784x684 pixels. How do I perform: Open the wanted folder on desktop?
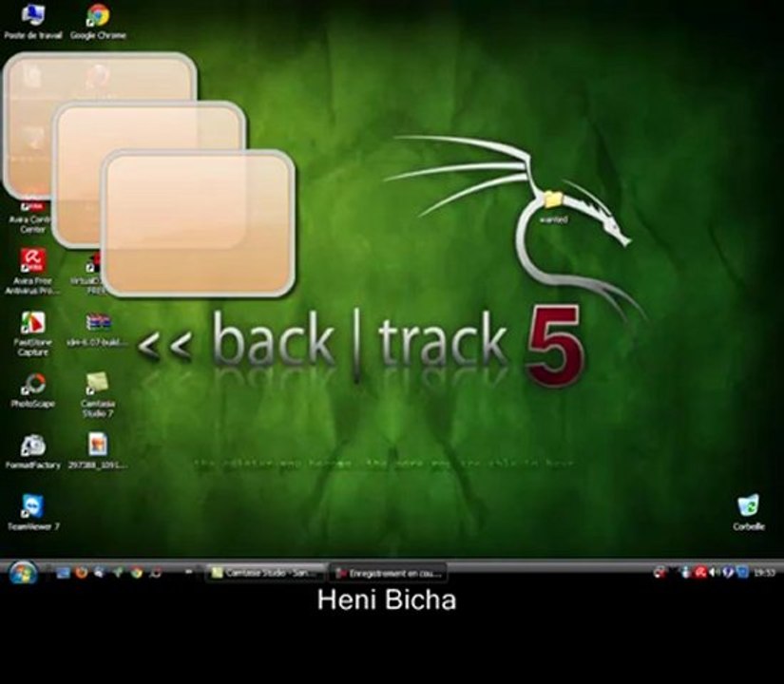(x=553, y=206)
